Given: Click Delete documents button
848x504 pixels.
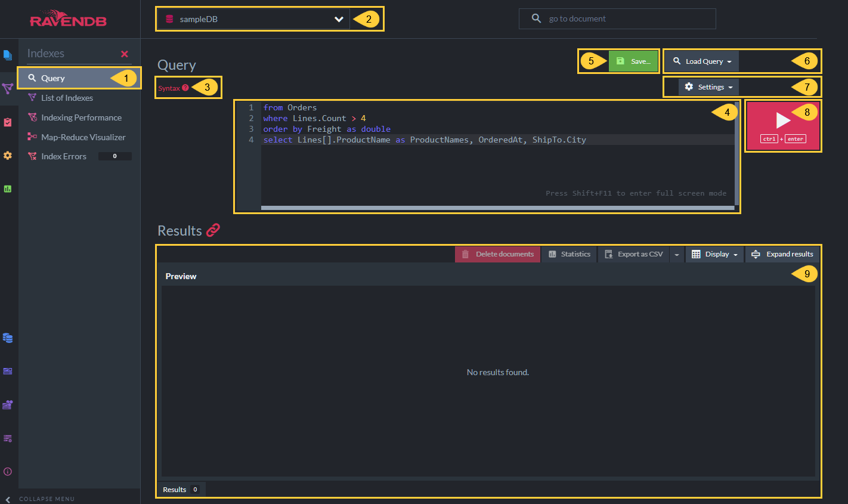Looking at the screenshot, I should [x=498, y=254].
